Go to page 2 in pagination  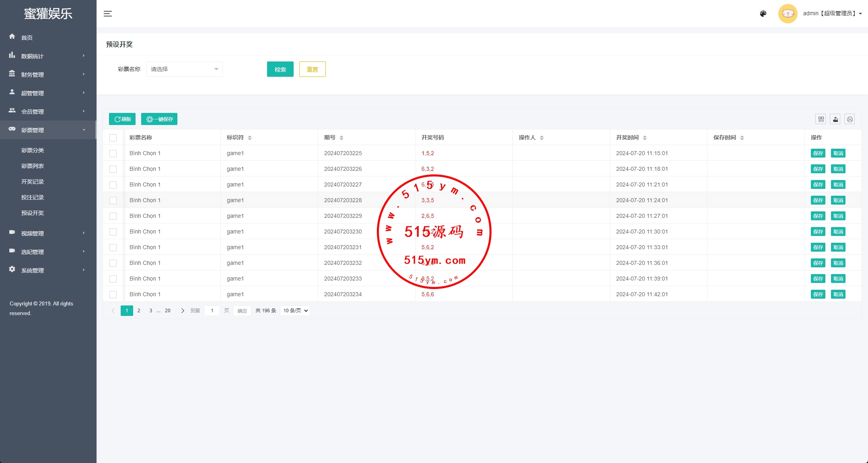tap(139, 311)
